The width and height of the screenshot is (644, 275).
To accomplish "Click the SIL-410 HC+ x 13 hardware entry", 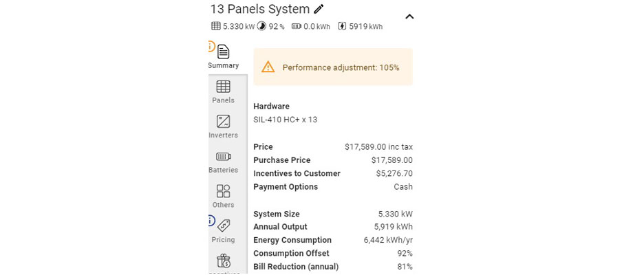I will pyautogui.click(x=285, y=120).
